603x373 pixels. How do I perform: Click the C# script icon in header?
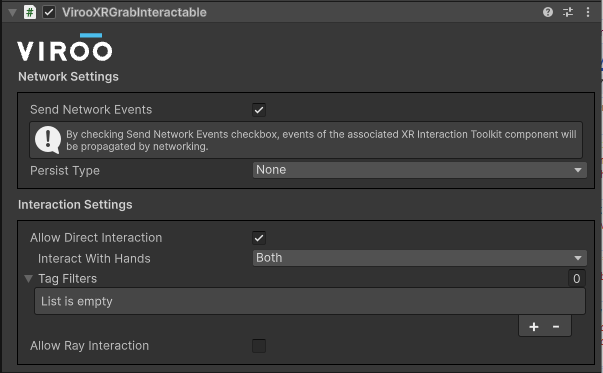point(30,12)
